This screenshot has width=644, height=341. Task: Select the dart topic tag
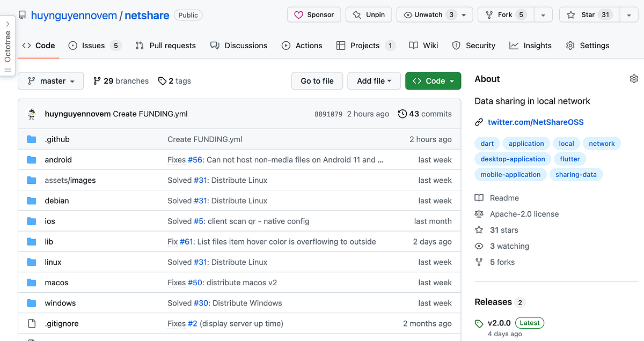(x=487, y=144)
